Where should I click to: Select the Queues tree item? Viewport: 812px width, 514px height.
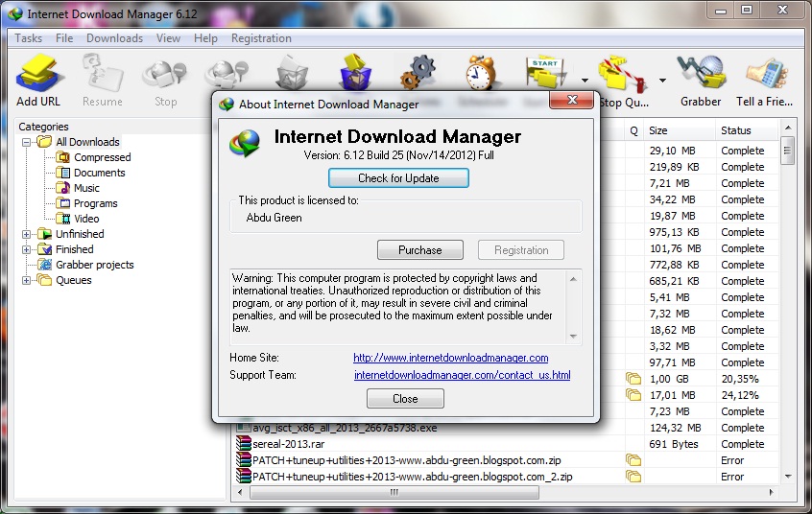74,280
